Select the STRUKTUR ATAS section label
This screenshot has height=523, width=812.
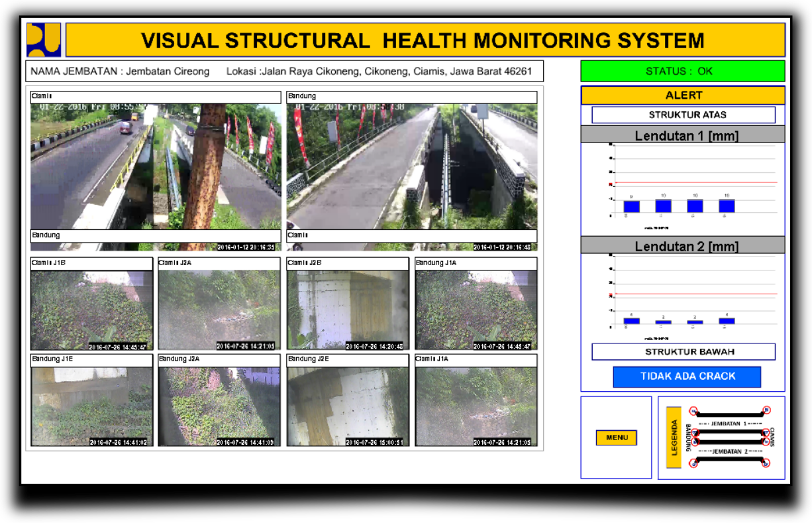pos(683,115)
